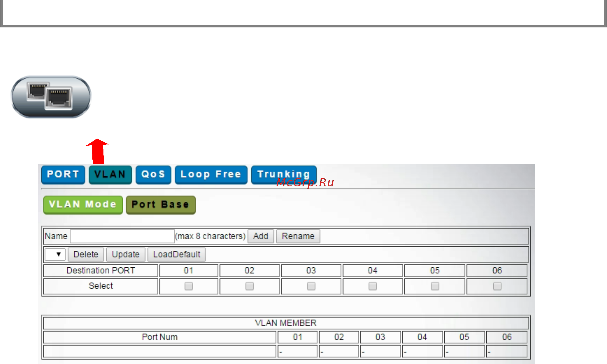The image size is (607, 364).
Task: Open the Trunking tab
Action: pos(284,174)
